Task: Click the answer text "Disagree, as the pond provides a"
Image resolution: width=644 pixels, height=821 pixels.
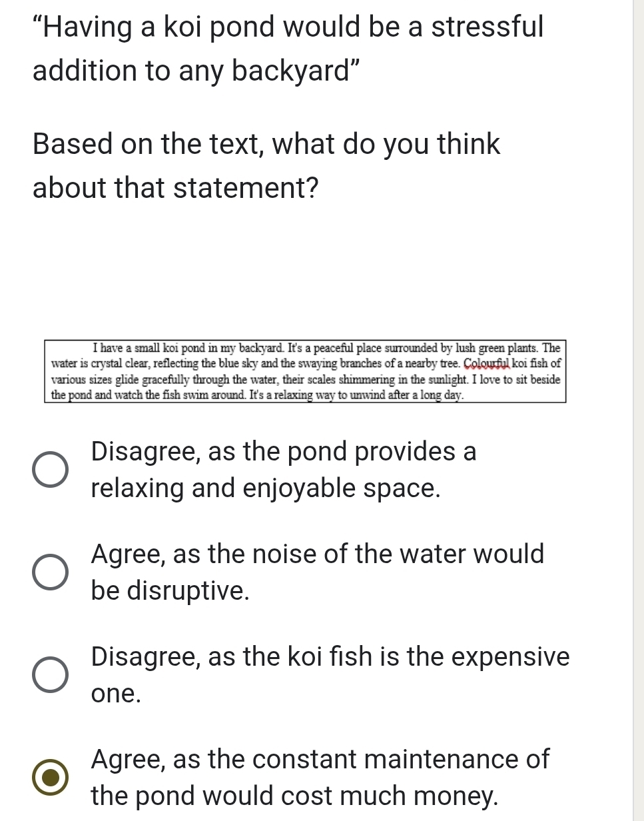Action: (x=284, y=452)
